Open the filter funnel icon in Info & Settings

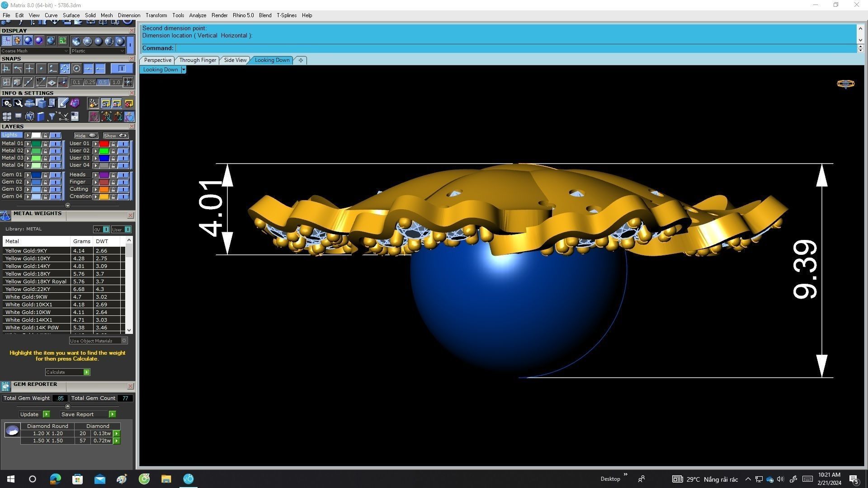point(52,117)
